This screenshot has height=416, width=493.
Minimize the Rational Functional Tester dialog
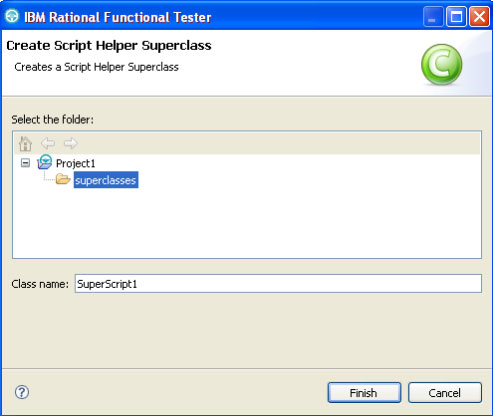(x=432, y=17)
